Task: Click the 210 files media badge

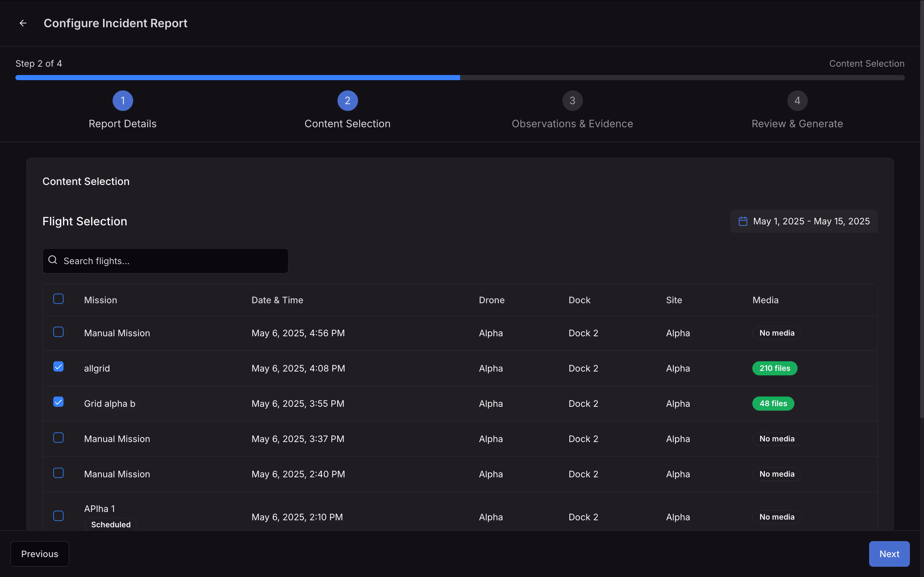Action: (774, 368)
